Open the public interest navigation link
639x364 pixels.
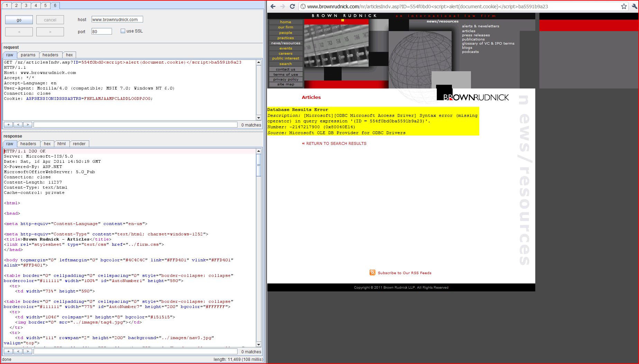coord(286,58)
